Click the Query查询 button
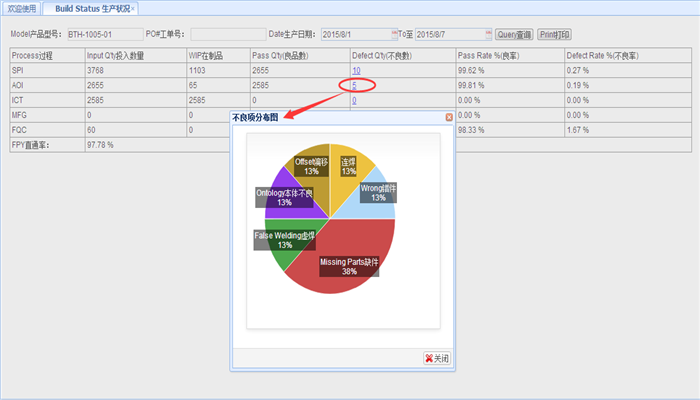 tap(514, 34)
